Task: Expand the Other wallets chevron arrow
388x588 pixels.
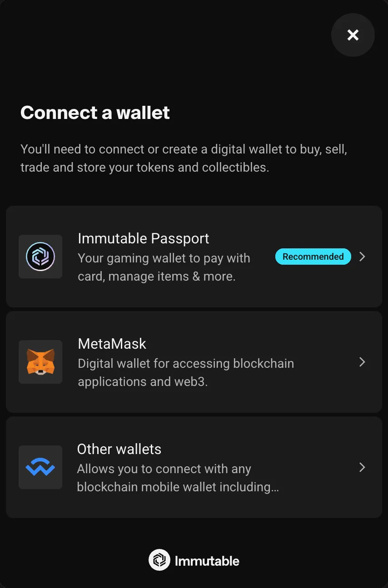Action: click(362, 467)
